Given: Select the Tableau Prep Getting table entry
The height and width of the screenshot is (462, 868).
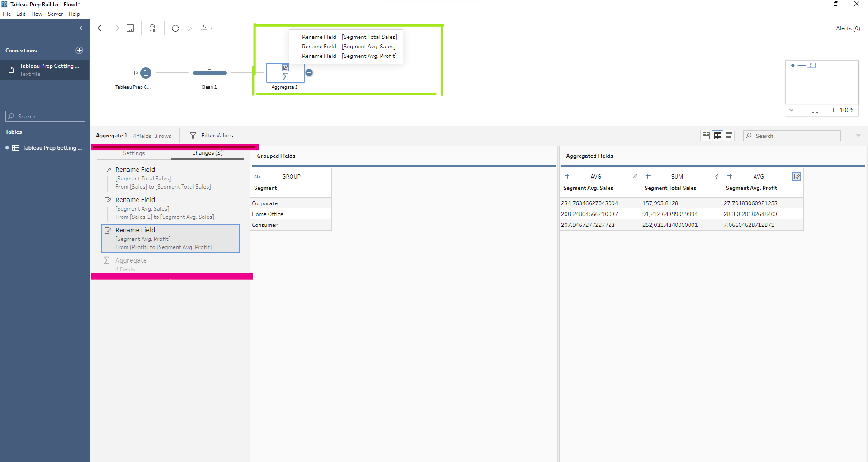Looking at the screenshot, I should point(44,148).
